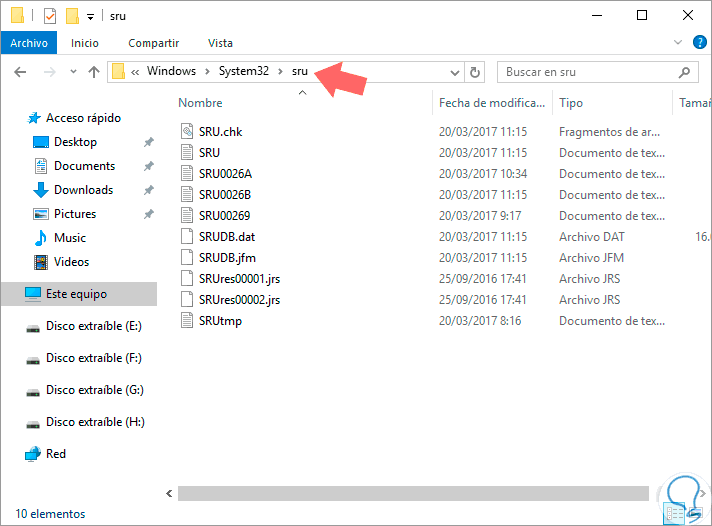Select Red network in the navigation pane
This screenshot has width=712, height=526.
pyautogui.click(x=55, y=454)
